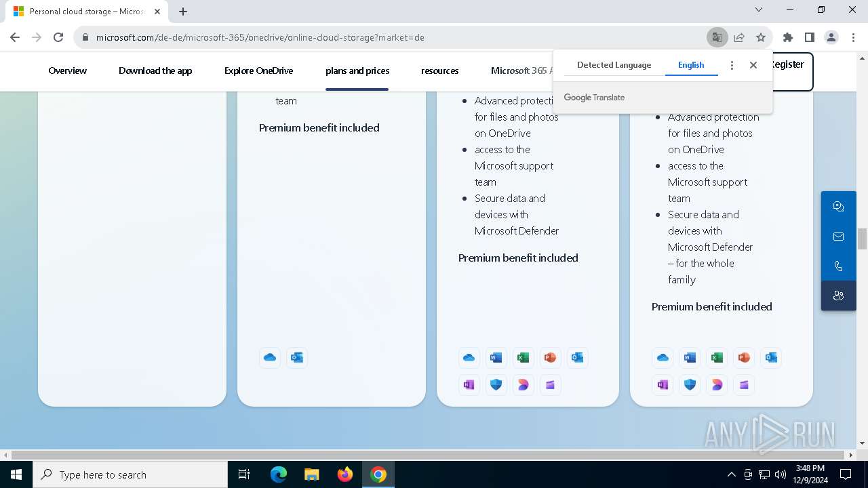Click the vertical page scrollbar thumb
The height and width of the screenshot is (488, 868).
(x=862, y=239)
